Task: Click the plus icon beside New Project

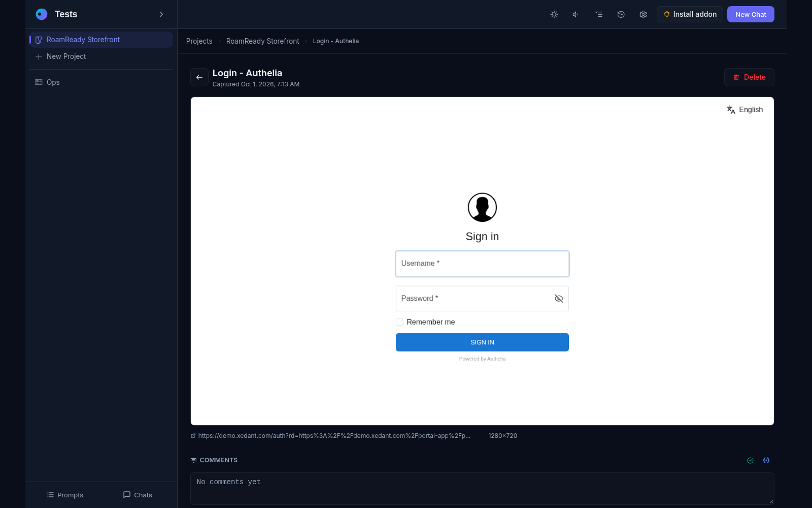Action: [x=39, y=56]
